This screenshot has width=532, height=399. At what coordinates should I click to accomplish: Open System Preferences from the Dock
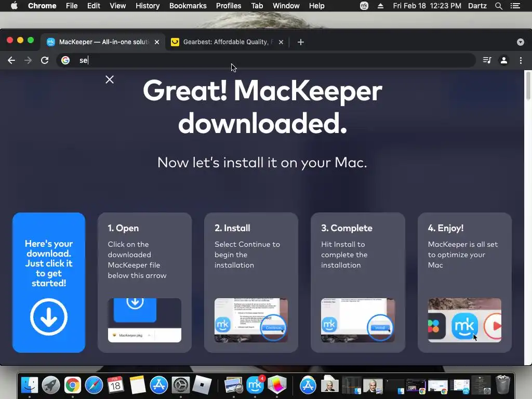[180, 385]
